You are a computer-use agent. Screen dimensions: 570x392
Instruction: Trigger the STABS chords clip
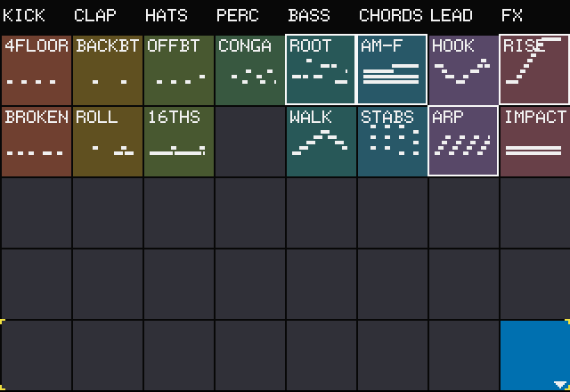(x=393, y=141)
